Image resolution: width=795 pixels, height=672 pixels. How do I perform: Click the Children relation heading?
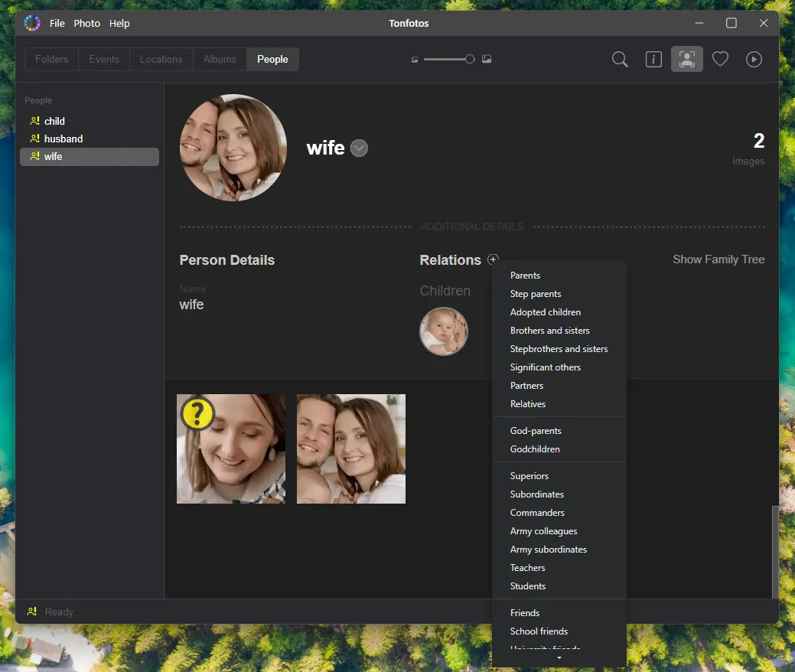445,291
